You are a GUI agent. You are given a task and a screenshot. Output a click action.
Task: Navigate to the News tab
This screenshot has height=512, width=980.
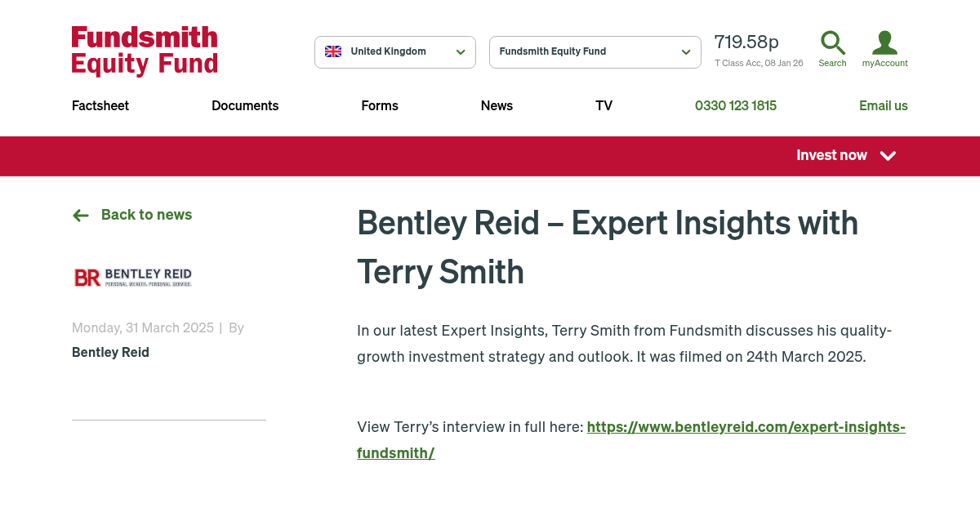point(497,105)
